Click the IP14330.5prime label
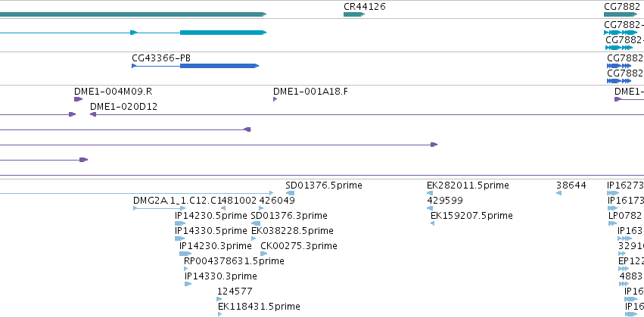The image size is (644, 318). pyautogui.click(x=210, y=231)
